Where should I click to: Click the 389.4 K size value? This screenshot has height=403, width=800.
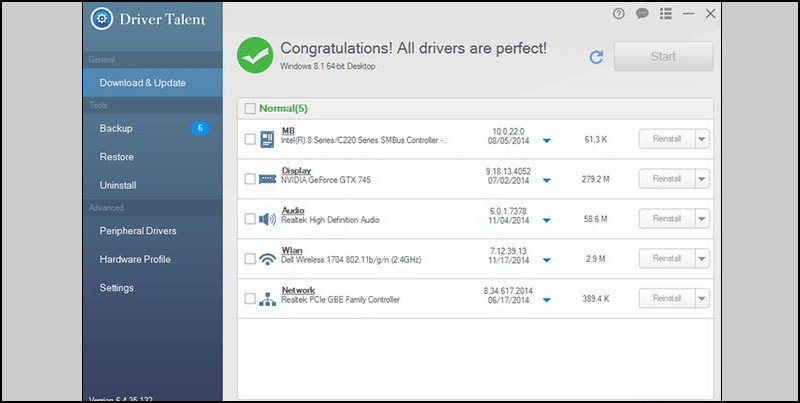coord(595,298)
